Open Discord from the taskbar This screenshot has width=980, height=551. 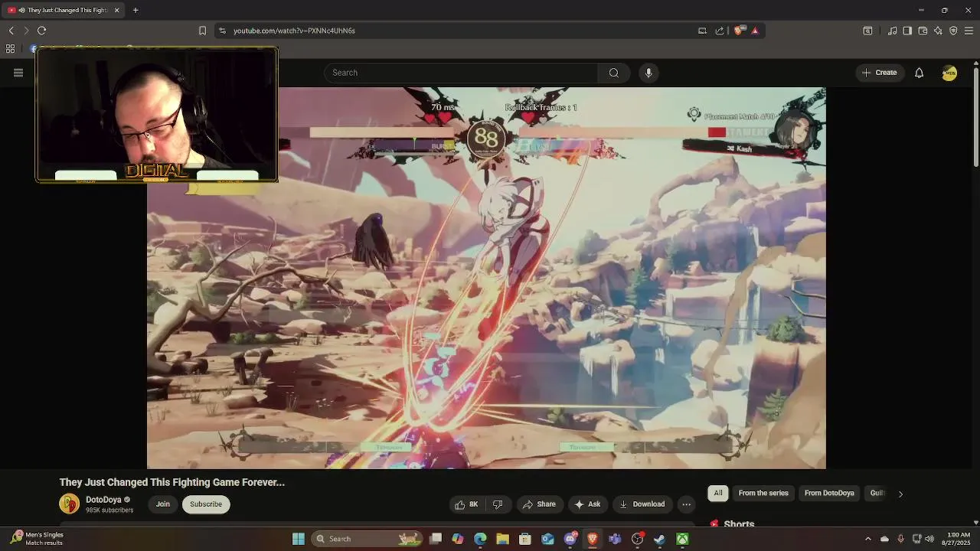[x=570, y=539]
